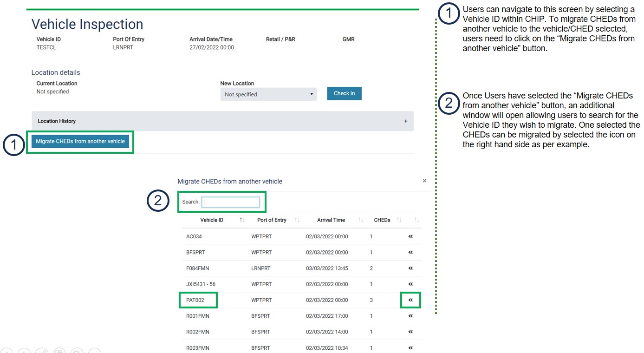Click migrate icon for JXI5431 - 56
The height and width of the screenshot is (353, 644).
(x=410, y=284)
